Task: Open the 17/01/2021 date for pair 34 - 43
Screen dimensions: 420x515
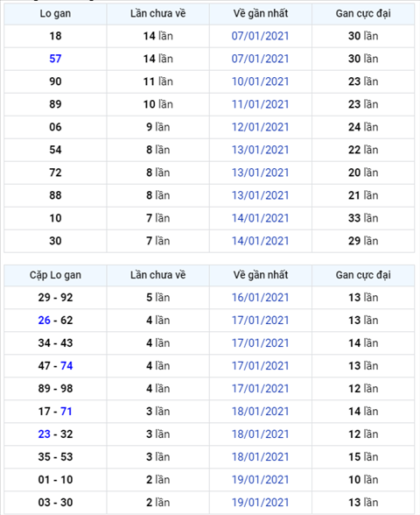Action: click(260, 343)
